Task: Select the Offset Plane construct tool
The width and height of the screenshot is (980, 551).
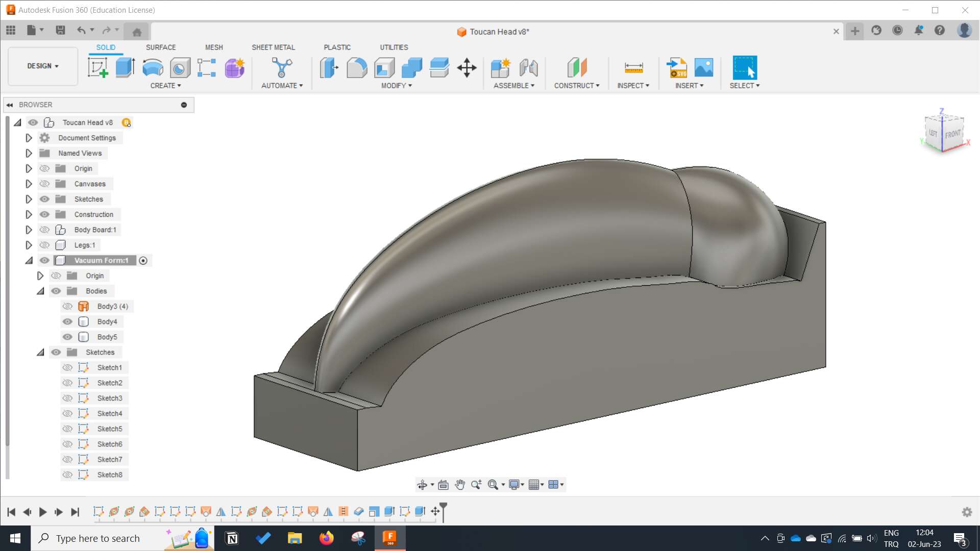Action: click(x=577, y=67)
